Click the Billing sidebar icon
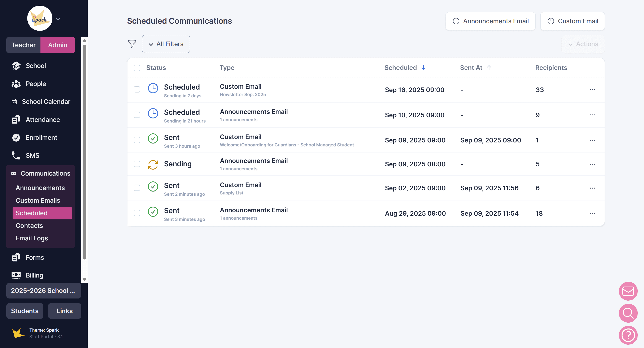 click(x=16, y=275)
